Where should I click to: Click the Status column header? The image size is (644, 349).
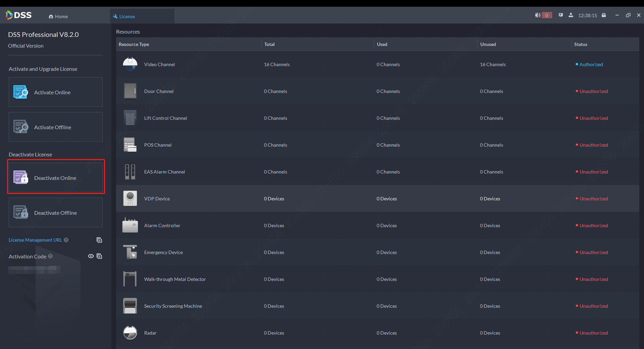point(581,44)
